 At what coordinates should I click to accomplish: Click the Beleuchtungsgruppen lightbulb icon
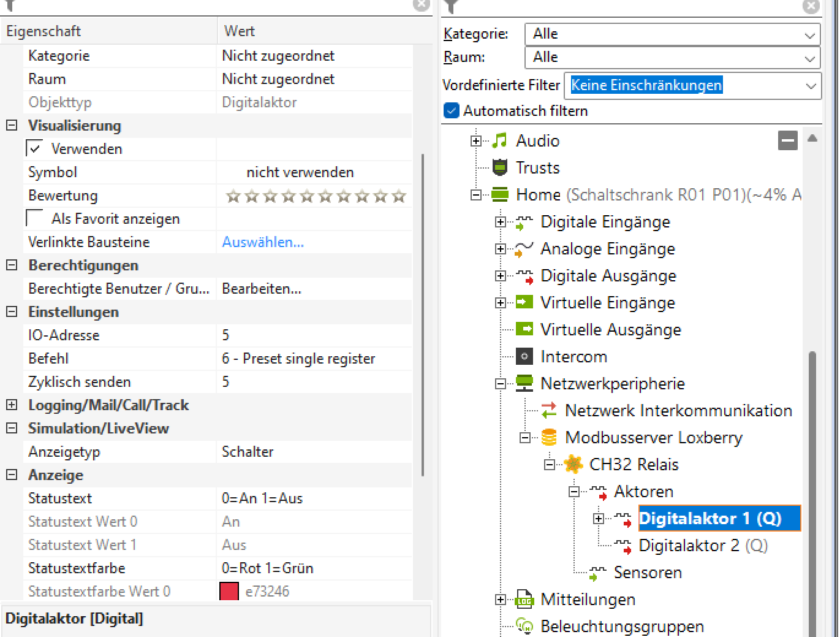coord(524,626)
